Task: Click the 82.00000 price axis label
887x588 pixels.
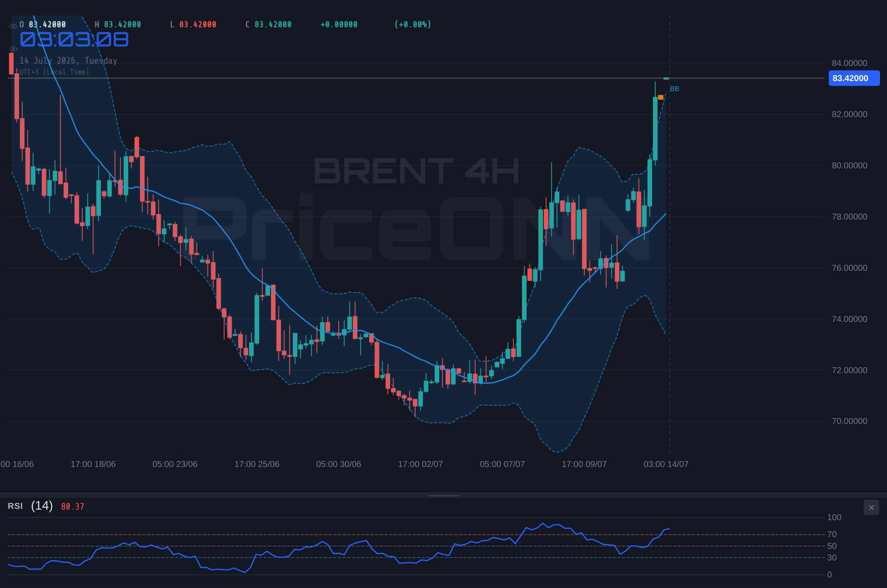Action: [849, 114]
